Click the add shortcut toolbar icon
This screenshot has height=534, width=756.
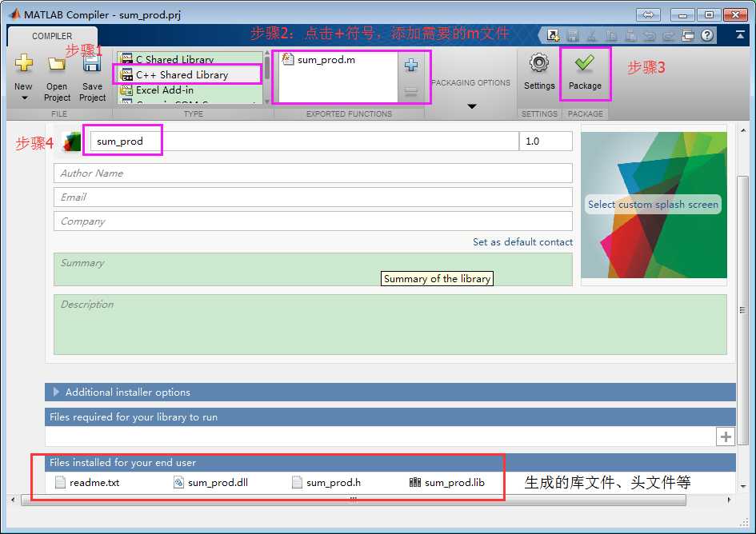point(553,35)
